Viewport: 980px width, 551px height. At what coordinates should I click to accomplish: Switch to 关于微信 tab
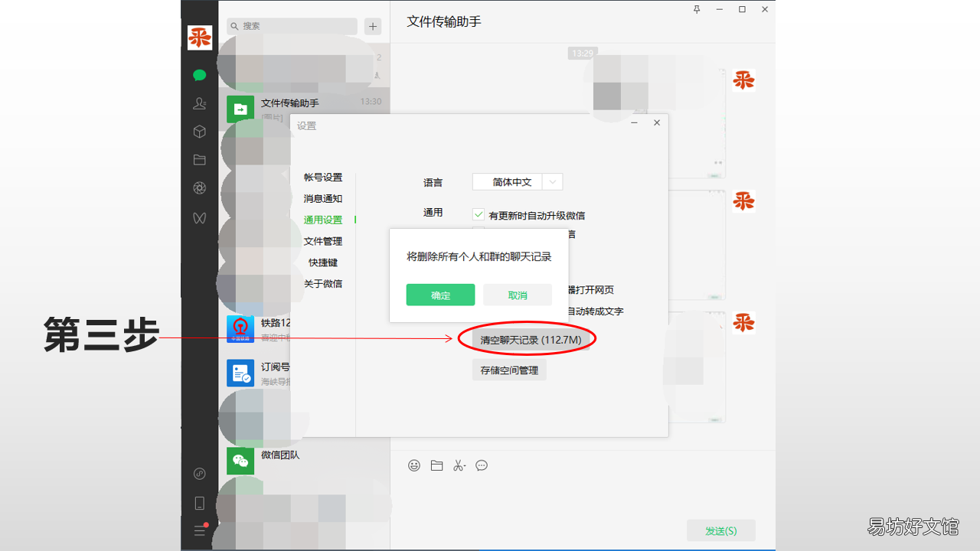click(x=323, y=284)
